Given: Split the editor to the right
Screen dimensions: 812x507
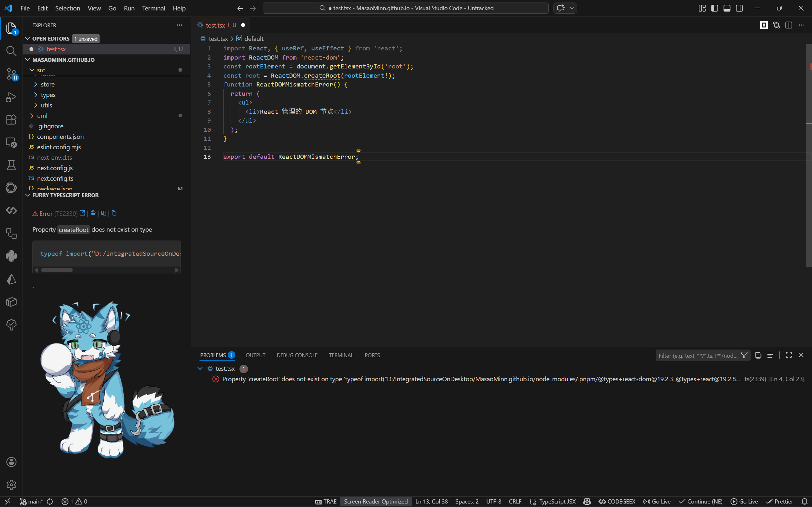Looking at the screenshot, I should pyautogui.click(x=789, y=25).
